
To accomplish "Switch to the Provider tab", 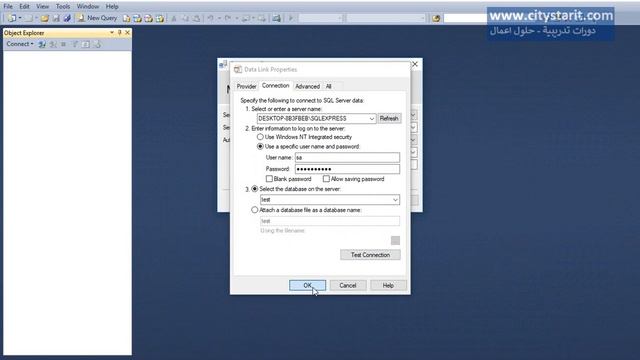I will [x=247, y=87].
